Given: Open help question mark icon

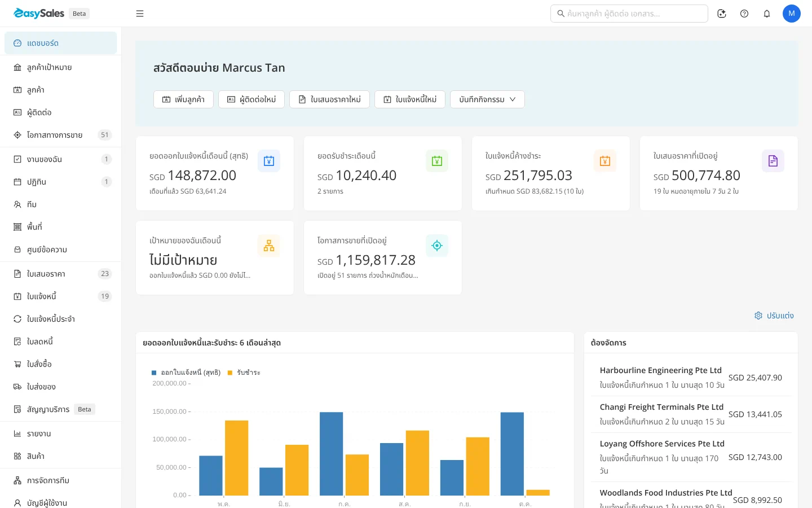Looking at the screenshot, I should tap(744, 14).
